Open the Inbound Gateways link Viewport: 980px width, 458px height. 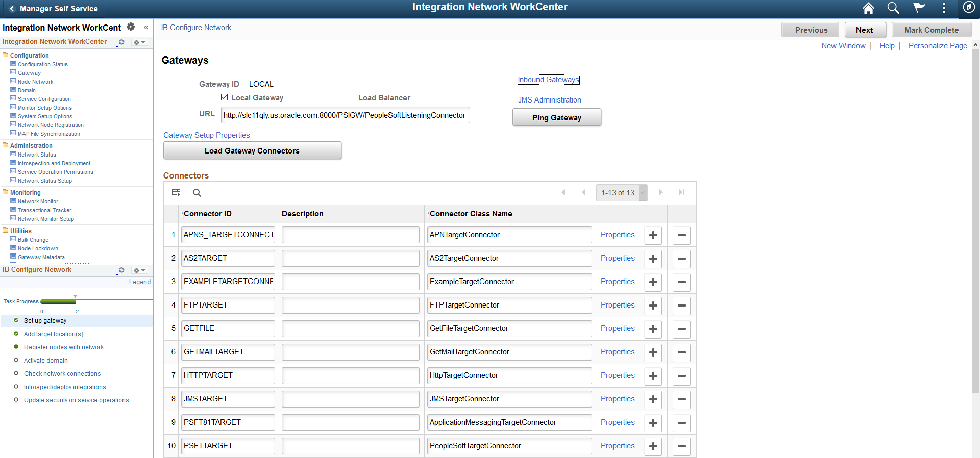pos(548,80)
